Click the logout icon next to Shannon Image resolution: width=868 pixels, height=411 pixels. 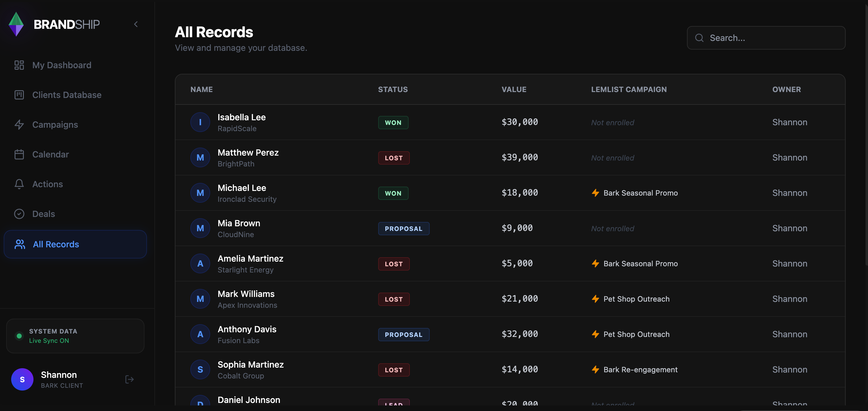[129, 379]
